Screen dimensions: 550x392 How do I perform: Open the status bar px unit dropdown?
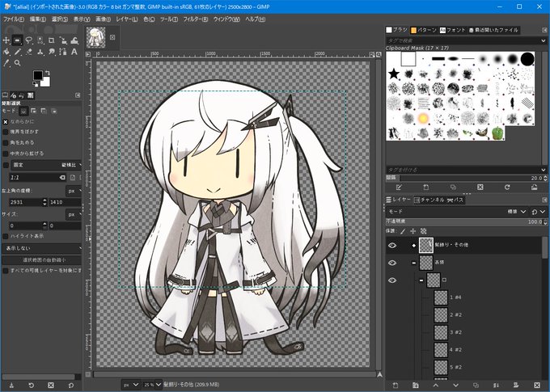130,385
